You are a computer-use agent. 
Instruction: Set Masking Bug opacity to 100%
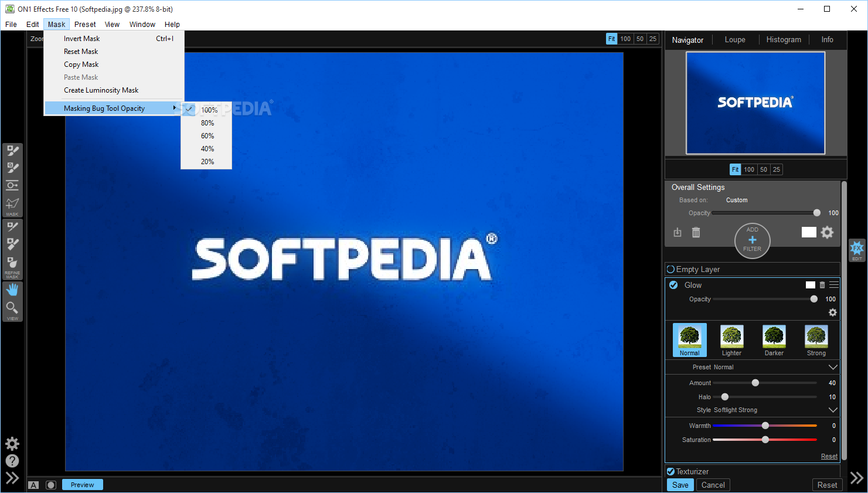(206, 110)
